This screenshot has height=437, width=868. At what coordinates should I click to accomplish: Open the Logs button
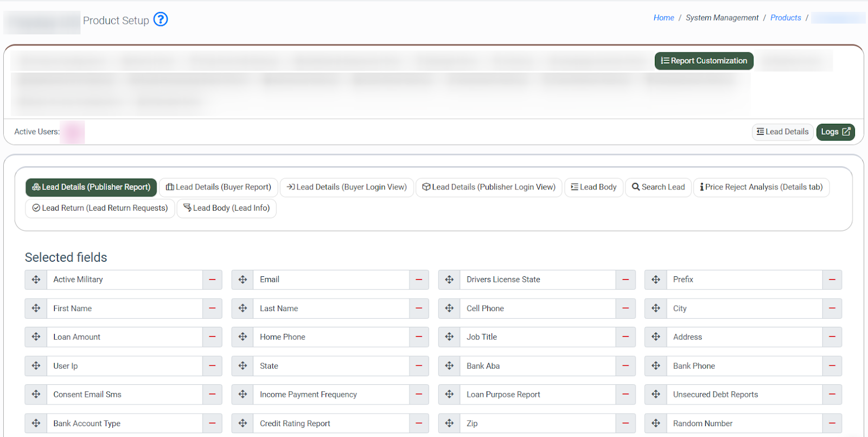pyautogui.click(x=835, y=132)
